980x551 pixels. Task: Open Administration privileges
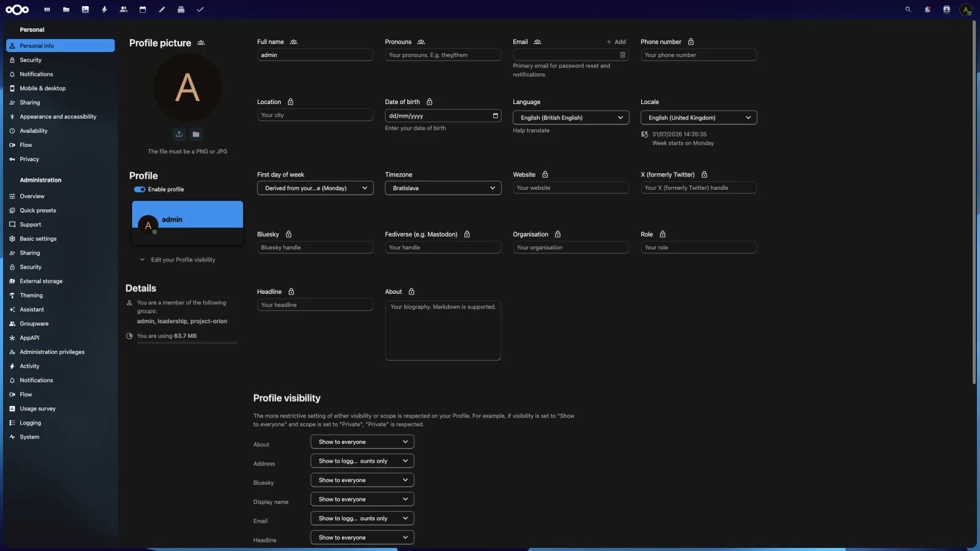(60, 352)
